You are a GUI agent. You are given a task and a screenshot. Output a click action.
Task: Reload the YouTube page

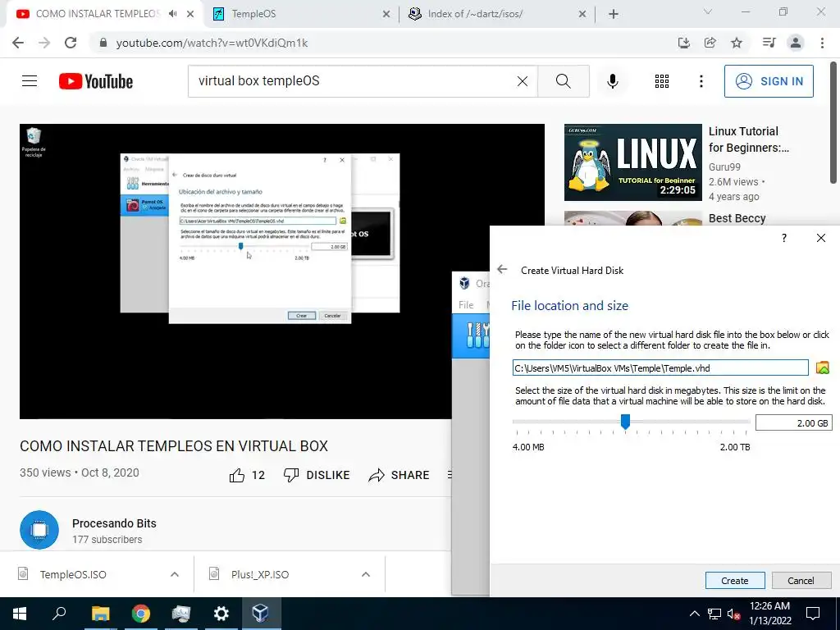[71, 43]
